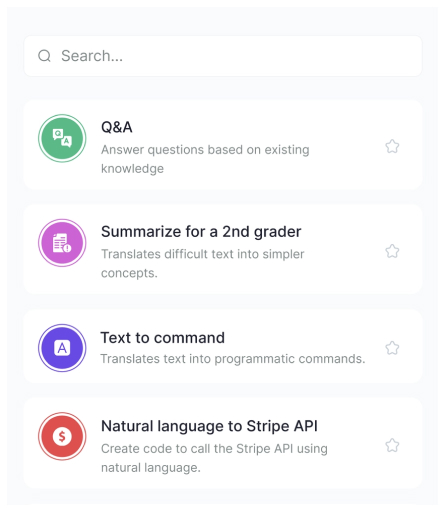445x512 pixels.
Task: Click 'Answer questions based on existing knowledge' description
Action: 205,159
